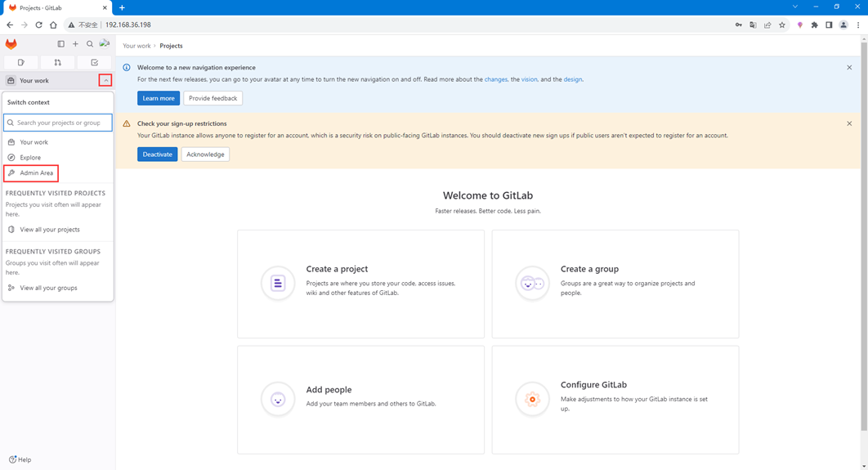
Task: Click the Acknowledge button
Action: click(205, 154)
